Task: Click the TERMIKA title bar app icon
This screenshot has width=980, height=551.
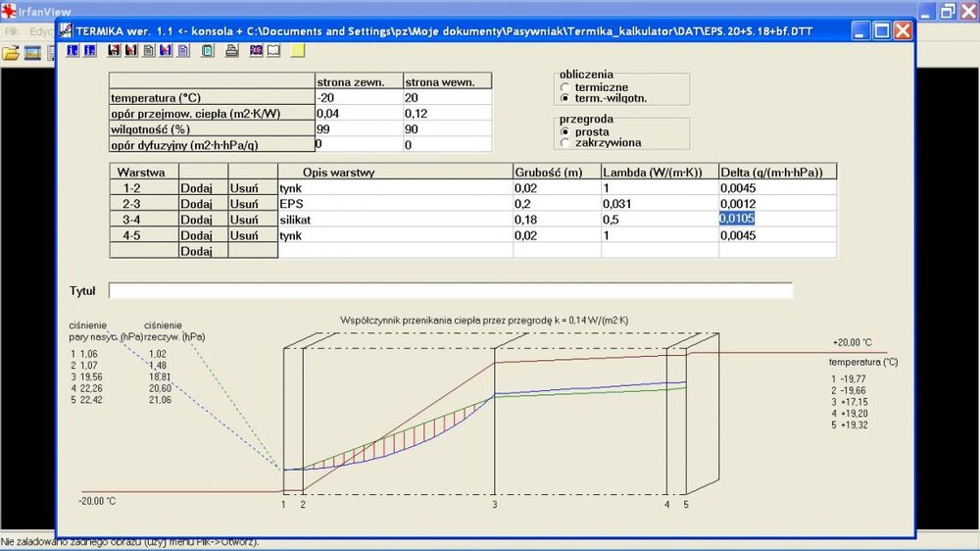Action: [x=70, y=30]
